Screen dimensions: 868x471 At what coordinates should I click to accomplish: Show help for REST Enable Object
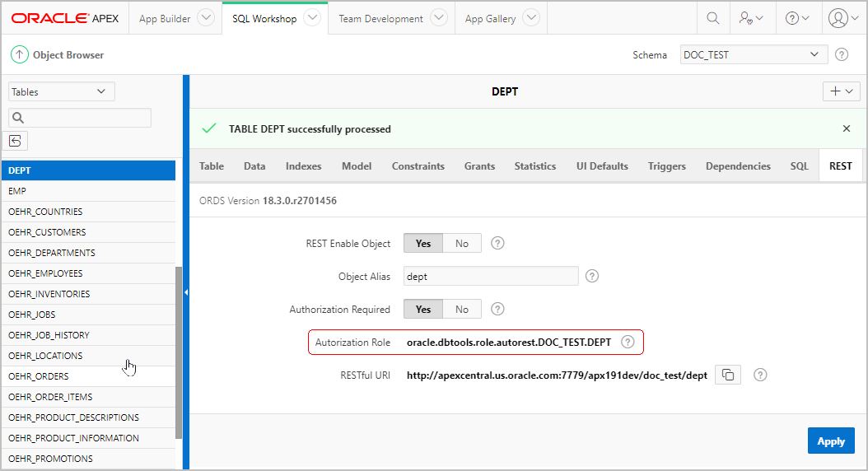coord(497,243)
